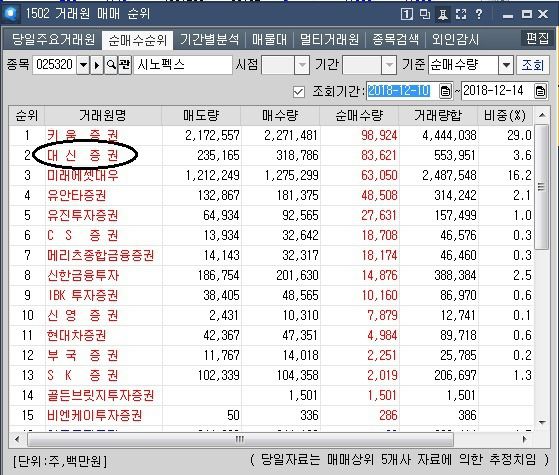The height and width of the screenshot is (475, 559).
Task: Click the 관 related stocks icon
Action: tap(125, 65)
